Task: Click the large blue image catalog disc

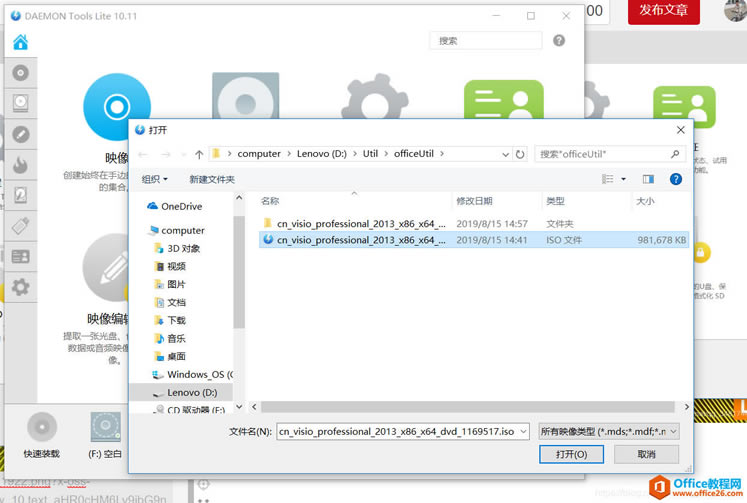Action: pyautogui.click(x=117, y=107)
